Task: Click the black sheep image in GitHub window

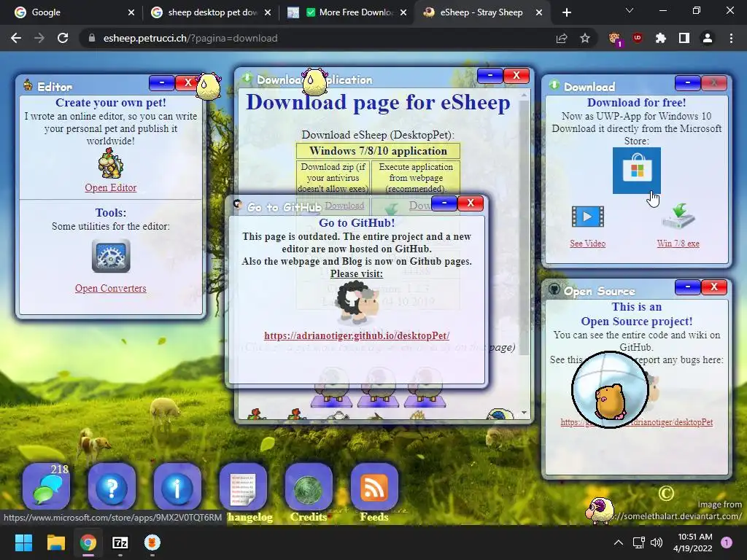Action: [x=357, y=302]
